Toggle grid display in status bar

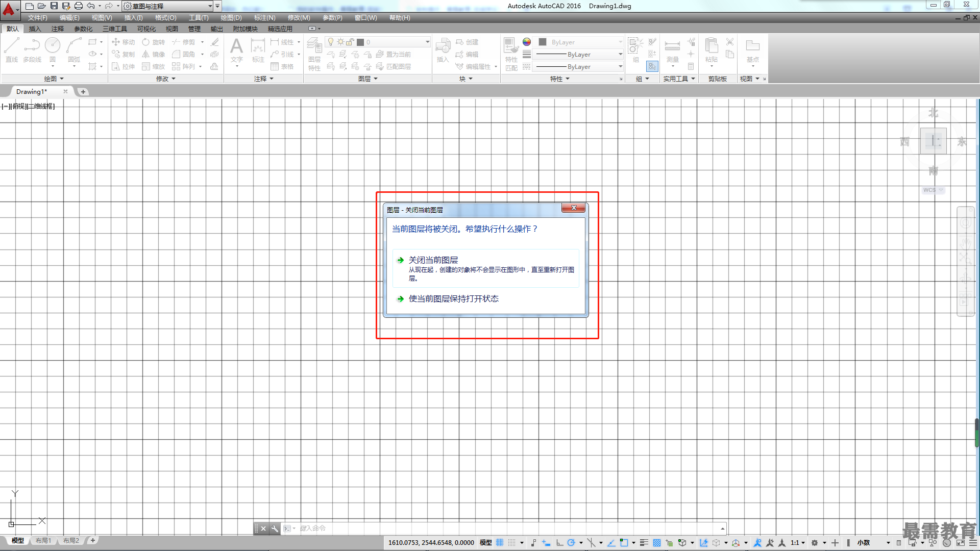pyautogui.click(x=500, y=542)
